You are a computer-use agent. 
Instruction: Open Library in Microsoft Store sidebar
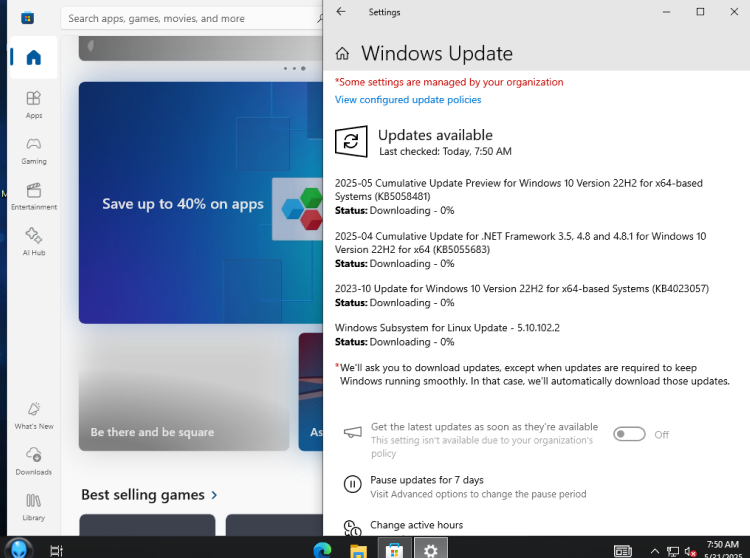(33, 507)
